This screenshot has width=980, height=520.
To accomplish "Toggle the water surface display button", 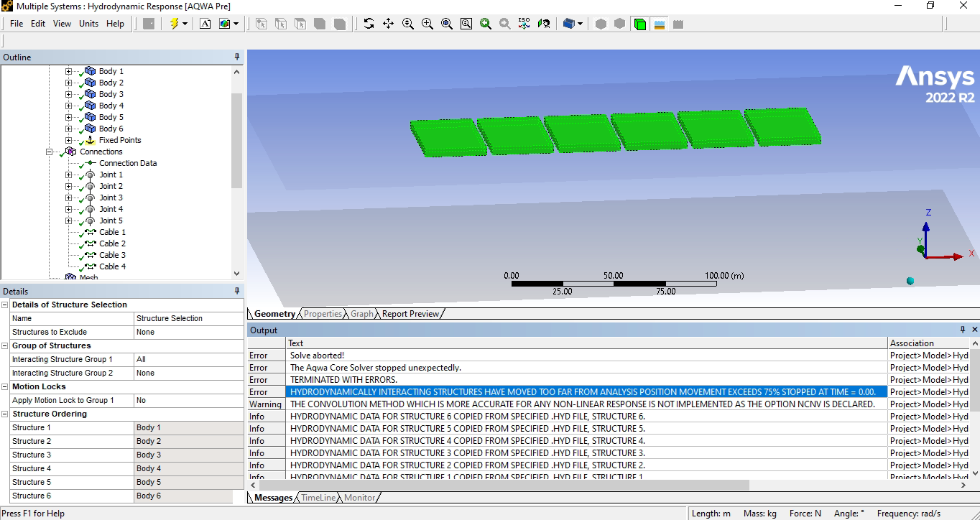I will (659, 24).
